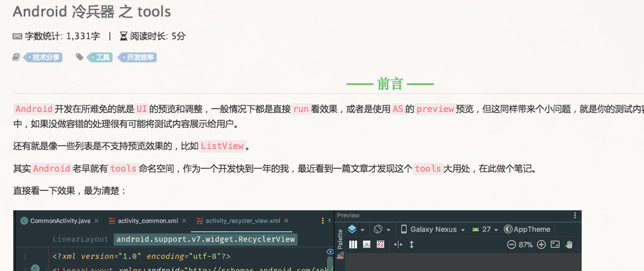Image resolution: width=644 pixels, height=271 pixels.
Task: Click the xml file icon on activity_common tab
Action: click(x=111, y=221)
